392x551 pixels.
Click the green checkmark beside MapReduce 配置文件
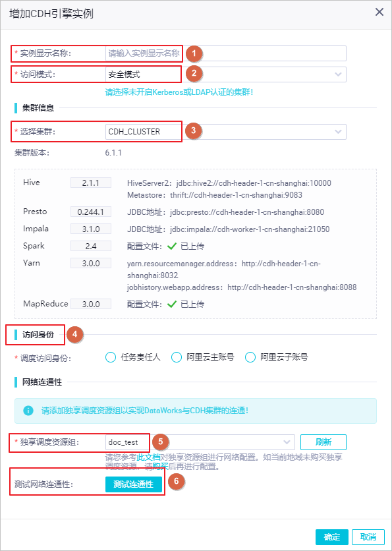coord(171,304)
